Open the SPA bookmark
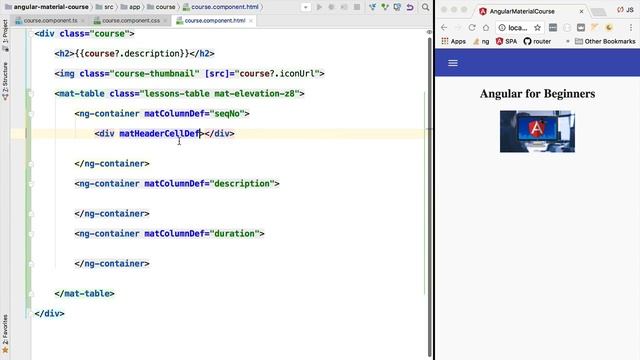This screenshot has width=640, height=360. click(506, 41)
